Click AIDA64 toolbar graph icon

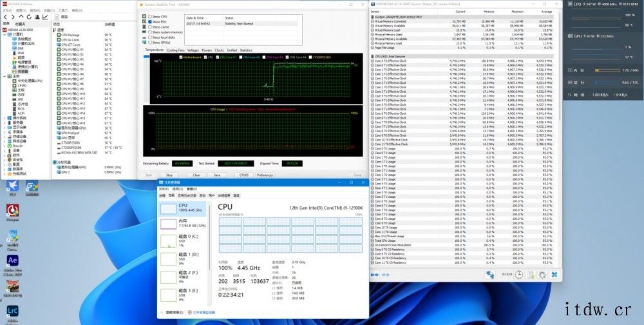point(45,17)
